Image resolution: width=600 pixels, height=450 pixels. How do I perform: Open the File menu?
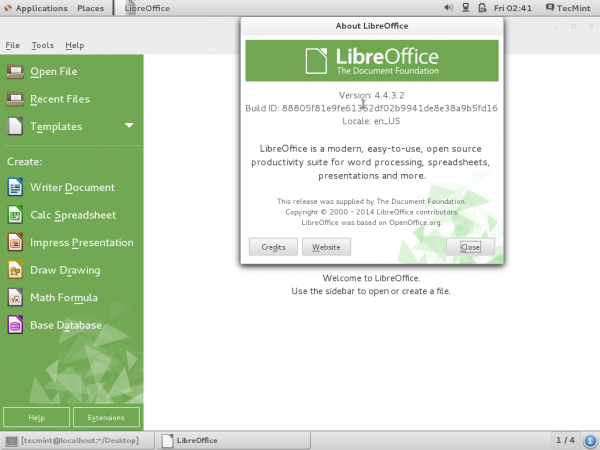click(12, 46)
